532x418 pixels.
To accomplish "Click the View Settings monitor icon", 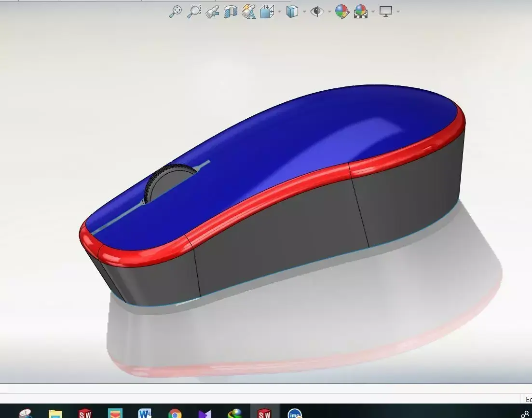I will [386, 12].
